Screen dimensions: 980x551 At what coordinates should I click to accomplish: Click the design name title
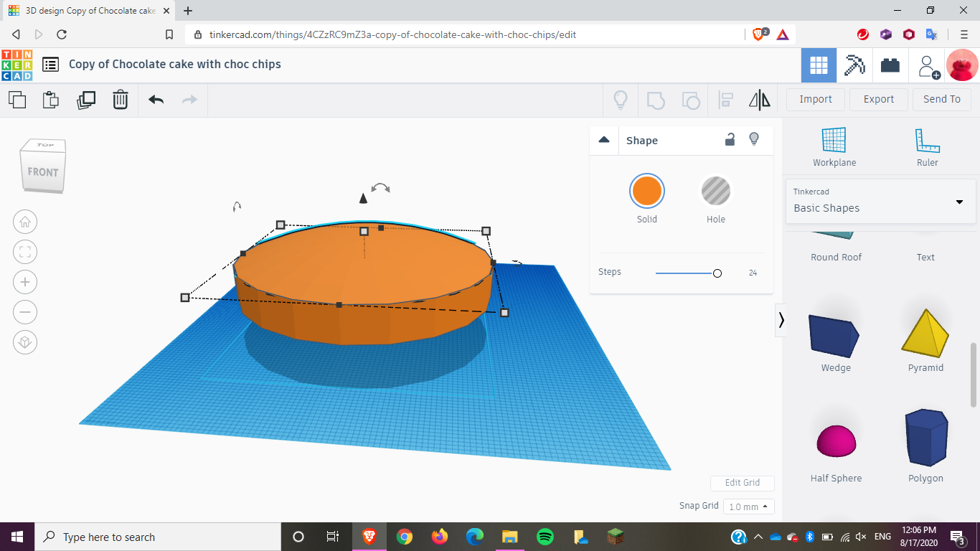click(x=175, y=65)
